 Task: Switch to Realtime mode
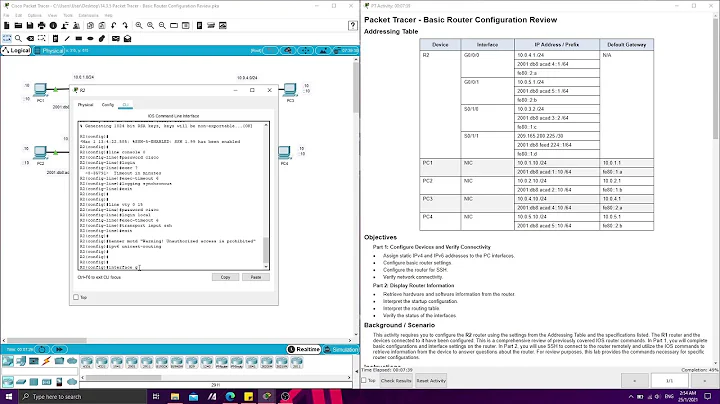[x=304, y=349]
